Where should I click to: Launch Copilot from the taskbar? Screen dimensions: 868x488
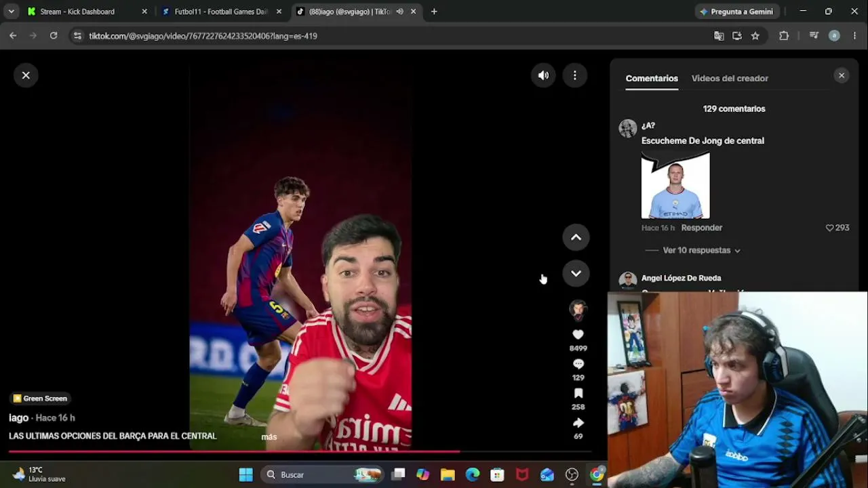pos(423,474)
